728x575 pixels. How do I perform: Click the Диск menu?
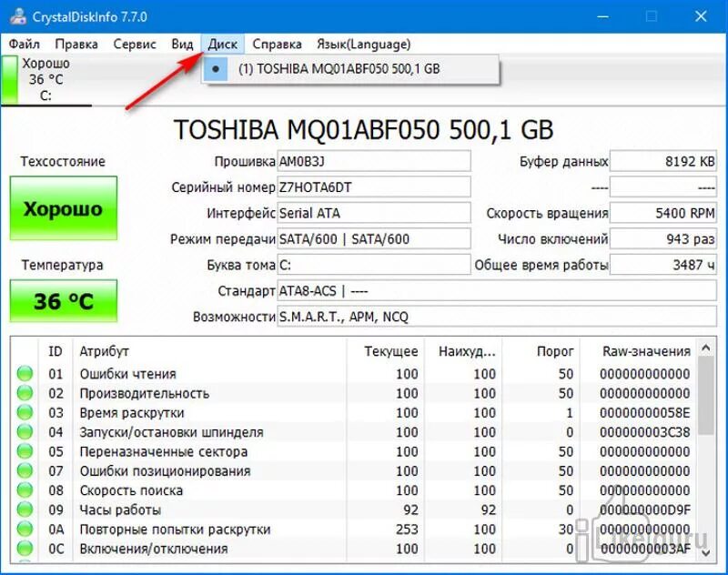pyautogui.click(x=222, y=44)
